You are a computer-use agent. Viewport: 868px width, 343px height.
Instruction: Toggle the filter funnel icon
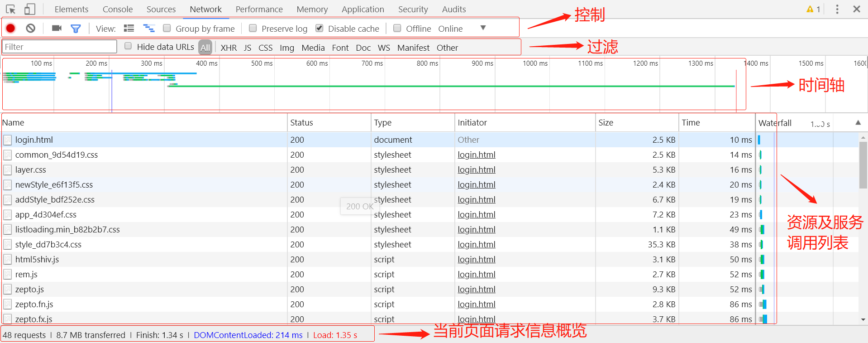coord(76,29)
